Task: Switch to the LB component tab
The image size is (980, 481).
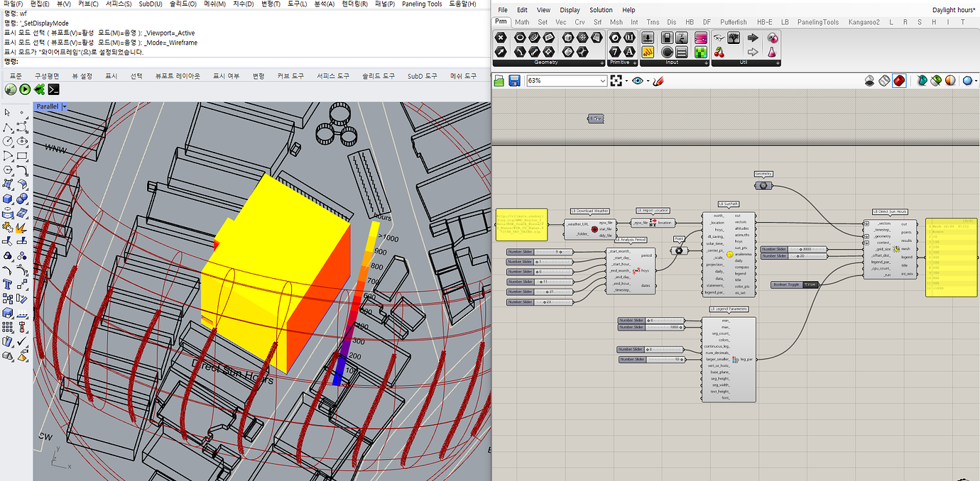Action: coord(785,22)
